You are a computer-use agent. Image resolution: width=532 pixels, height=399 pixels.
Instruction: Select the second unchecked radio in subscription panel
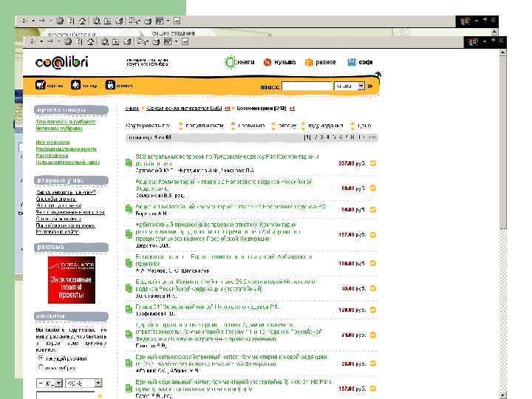coord(41,367)
